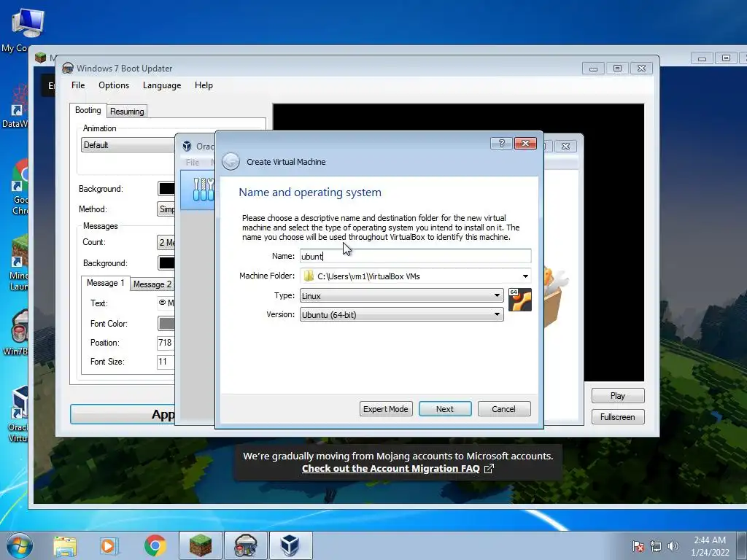Open the Type dropdown showing Linux
Viewport: 747px width, 560px height.
(402, 296)
